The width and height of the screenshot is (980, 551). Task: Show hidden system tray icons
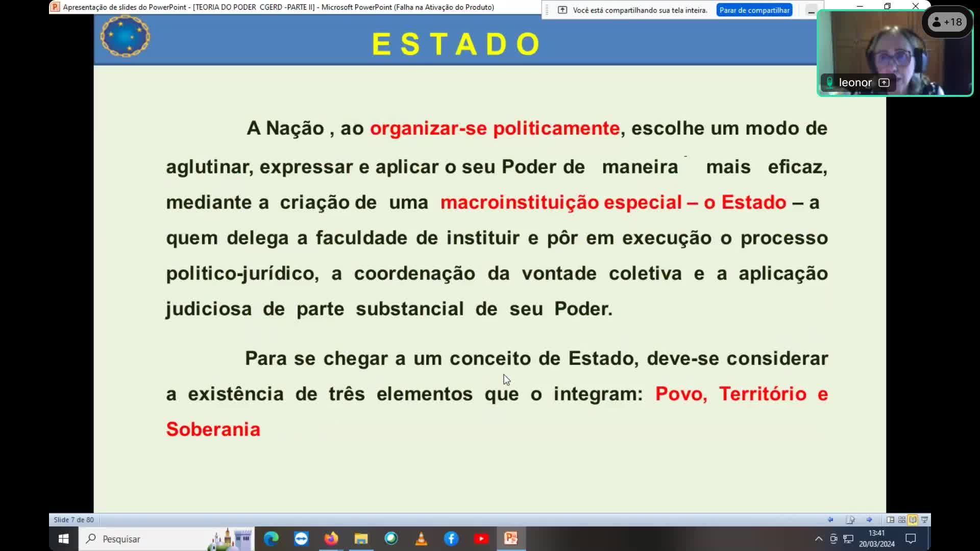(819, 539)
